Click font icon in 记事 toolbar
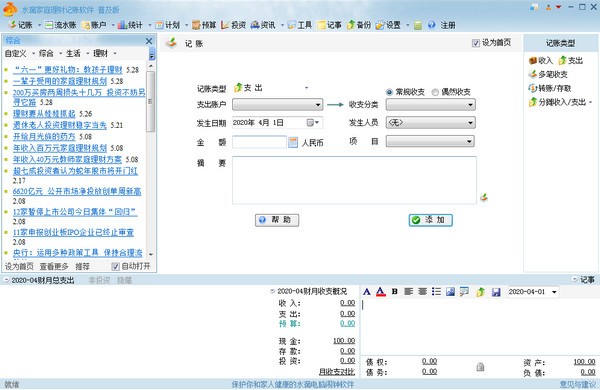This screenshot has height=390, width=600. click(x=367, y=292)
